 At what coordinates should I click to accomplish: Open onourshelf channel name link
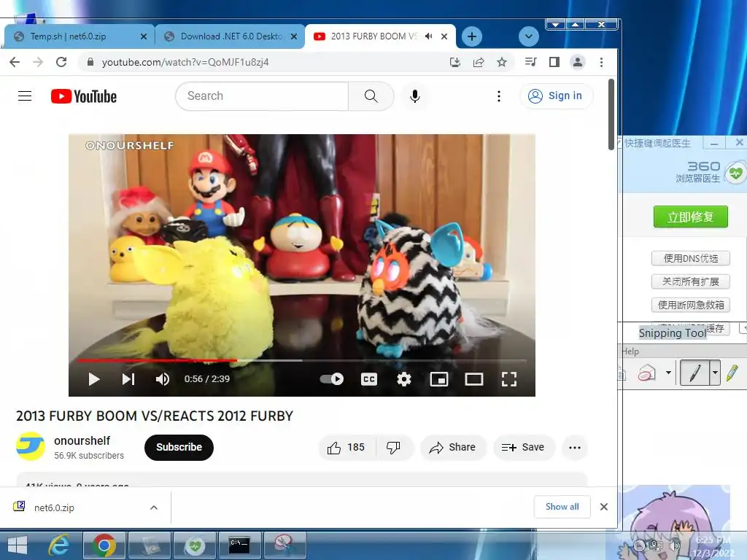pyautogui.click(x=82, y=441)
